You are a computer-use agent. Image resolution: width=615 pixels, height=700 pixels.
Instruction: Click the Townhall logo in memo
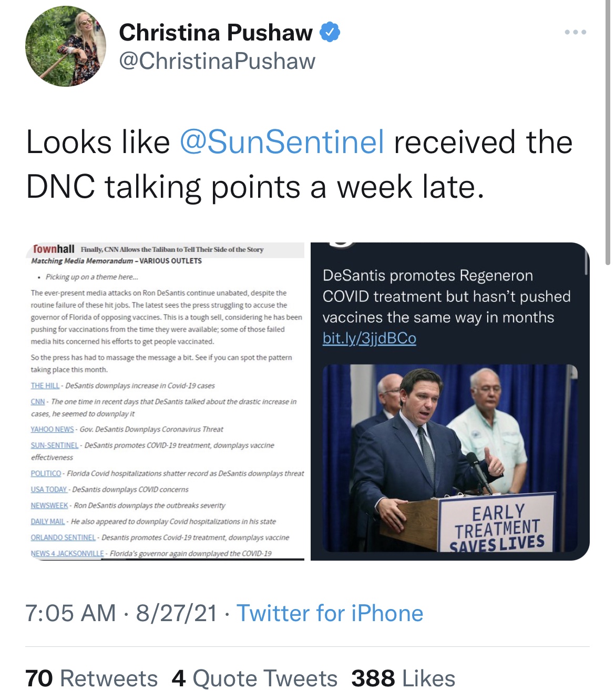53,249
